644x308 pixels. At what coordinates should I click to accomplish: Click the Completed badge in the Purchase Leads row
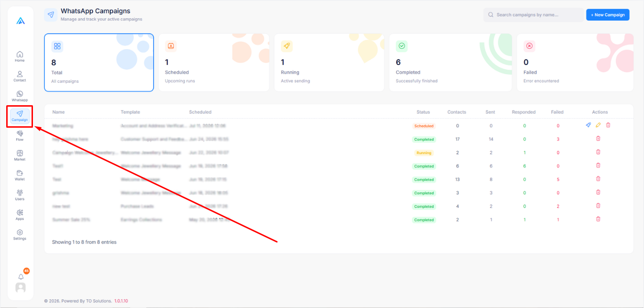point(424,207)
